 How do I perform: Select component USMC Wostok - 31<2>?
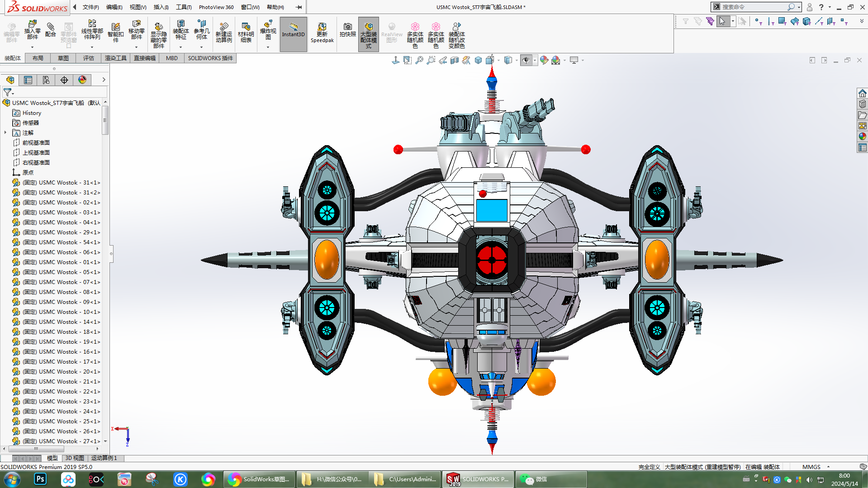coord(61,193)
